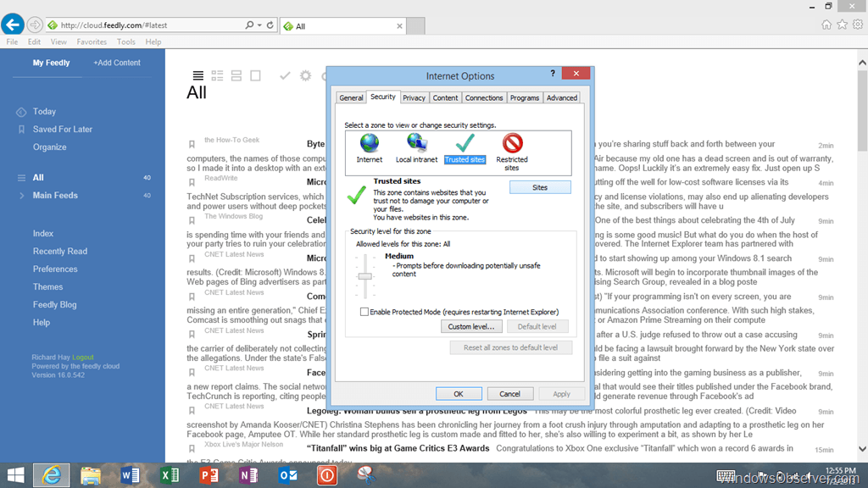The image size is (868, 488).
Task: Open the Favorites menu
Action: click(92, 42)
